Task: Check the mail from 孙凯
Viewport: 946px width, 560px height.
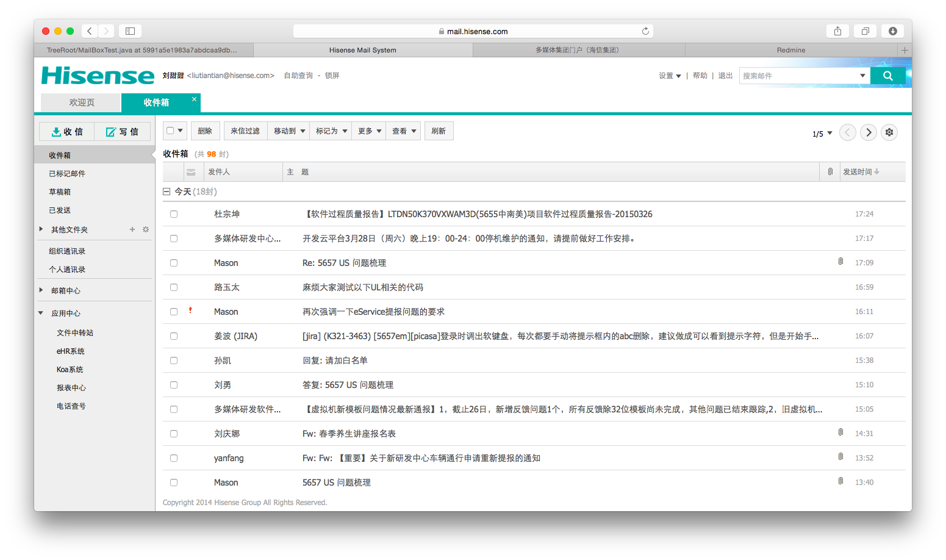Action: tap(174, 361)
